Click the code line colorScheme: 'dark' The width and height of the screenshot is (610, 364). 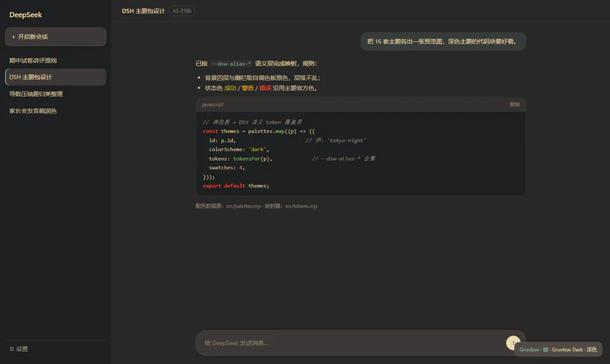pos(239,149)
